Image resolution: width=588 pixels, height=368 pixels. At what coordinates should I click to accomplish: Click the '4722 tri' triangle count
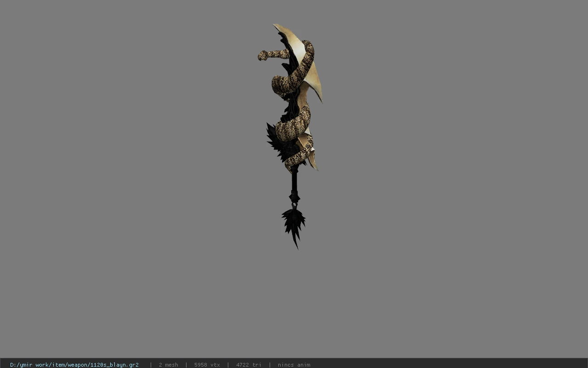click(x=249, y=365)
